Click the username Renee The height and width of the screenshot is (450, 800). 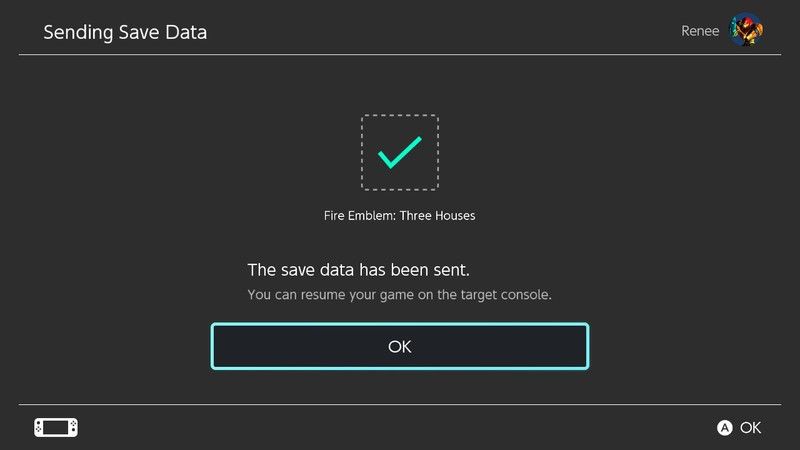point(700,31)
